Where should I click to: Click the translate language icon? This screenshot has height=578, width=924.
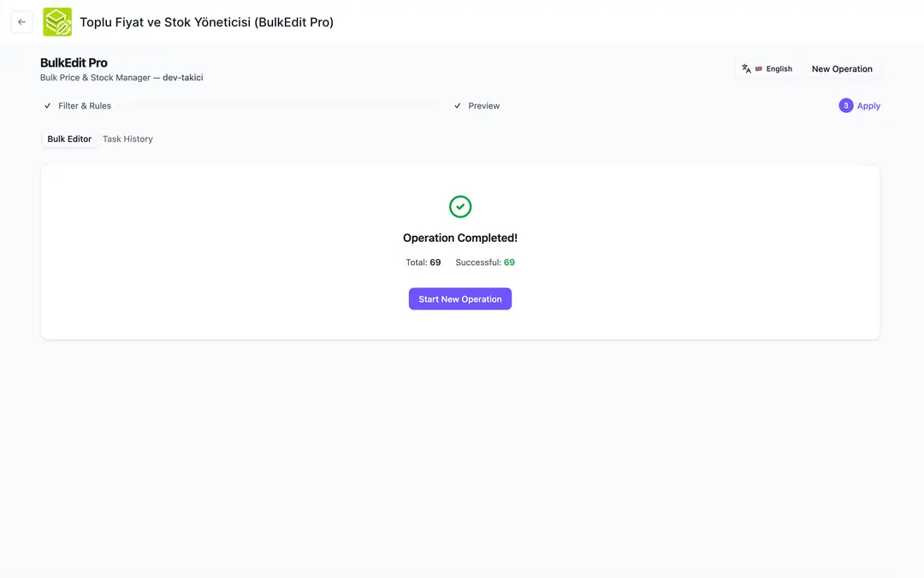(746, 69)
